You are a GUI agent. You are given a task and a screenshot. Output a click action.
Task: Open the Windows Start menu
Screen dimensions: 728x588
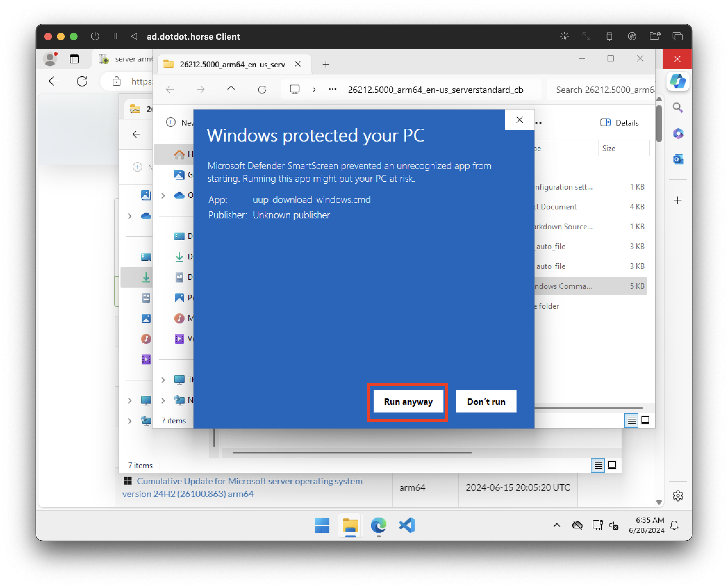click(322, 525)
